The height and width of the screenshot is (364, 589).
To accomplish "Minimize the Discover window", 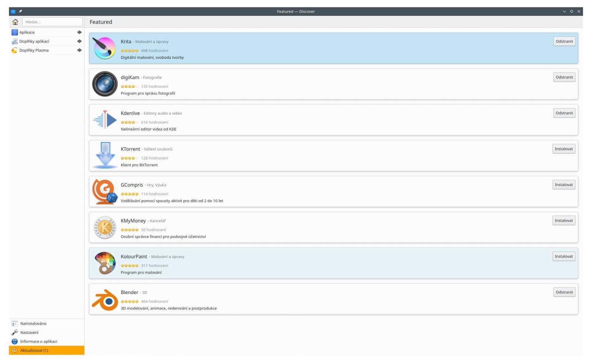I will click(x=564, y=11).
